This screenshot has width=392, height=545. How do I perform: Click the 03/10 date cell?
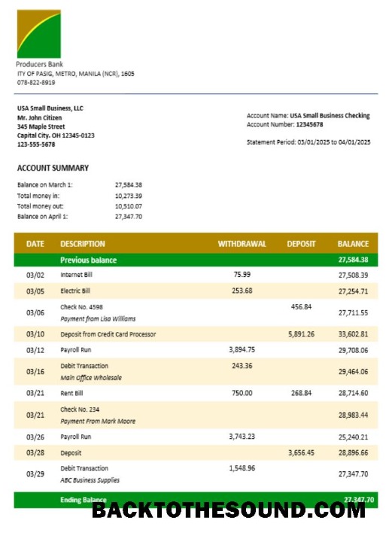[x=35, y=334]
